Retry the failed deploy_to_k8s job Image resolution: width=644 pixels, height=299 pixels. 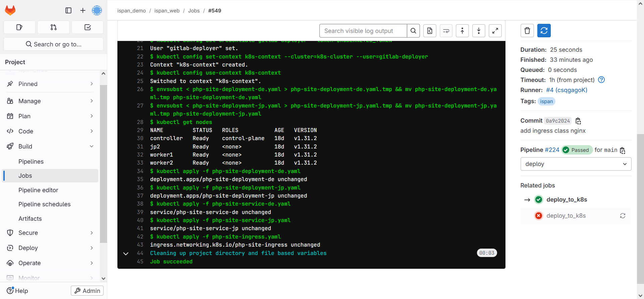pyautogui.click(x=623, y=216)
